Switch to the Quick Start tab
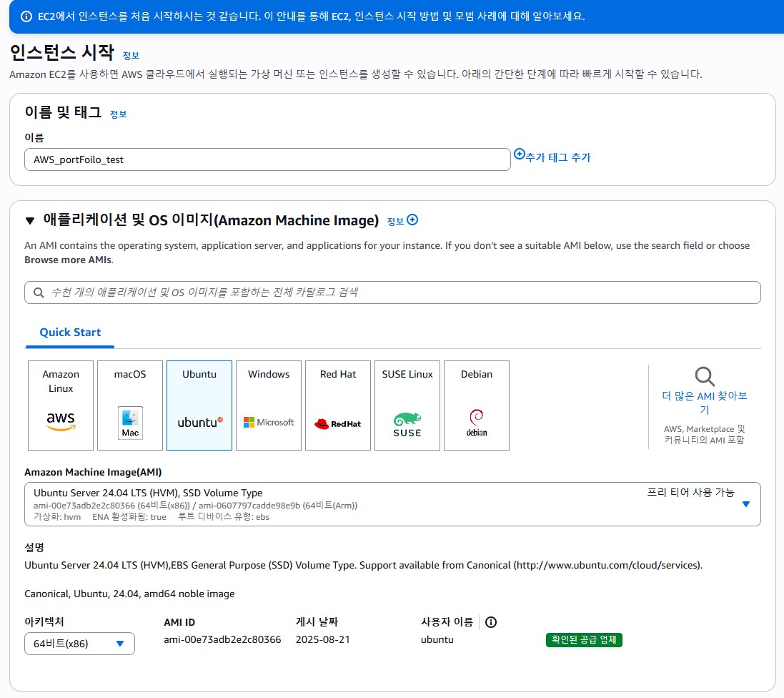The image size is (784, 698). pos(70,333)
